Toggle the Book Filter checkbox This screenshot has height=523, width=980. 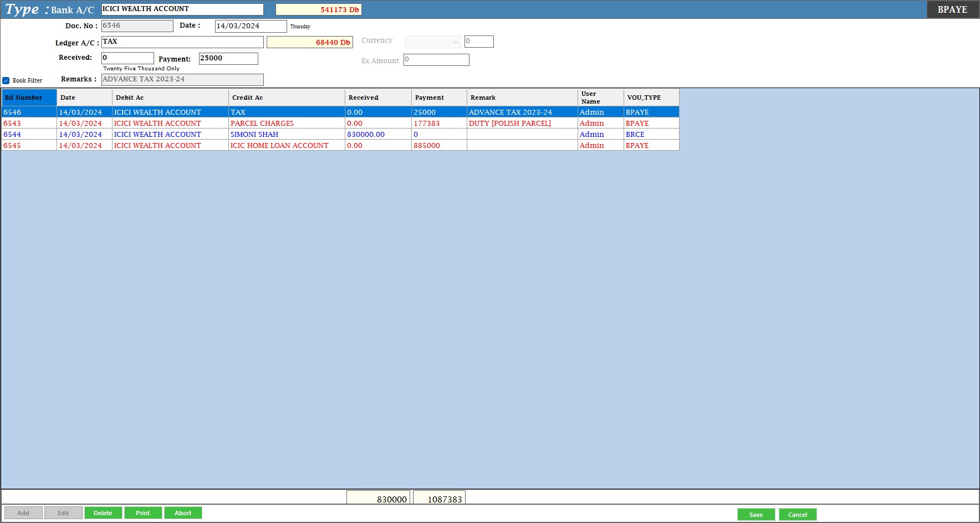[6, 80]
